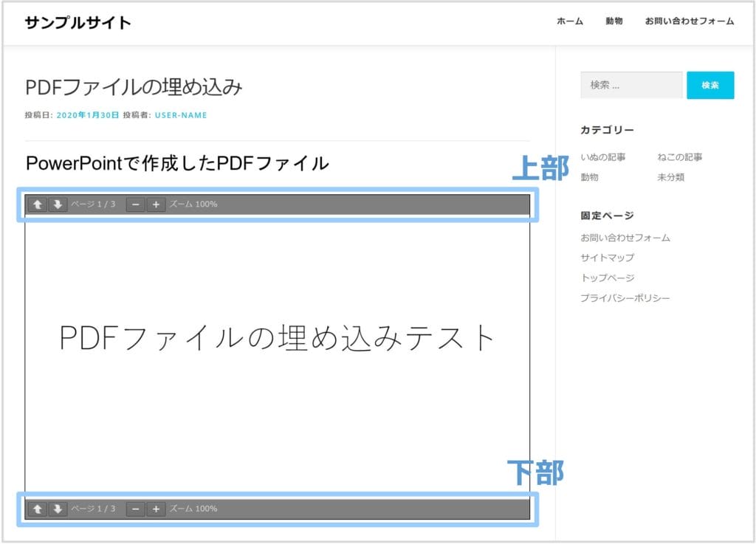
Task: Go to お問い合わせフォーム in top navigation
Action: tap(689, 21)
